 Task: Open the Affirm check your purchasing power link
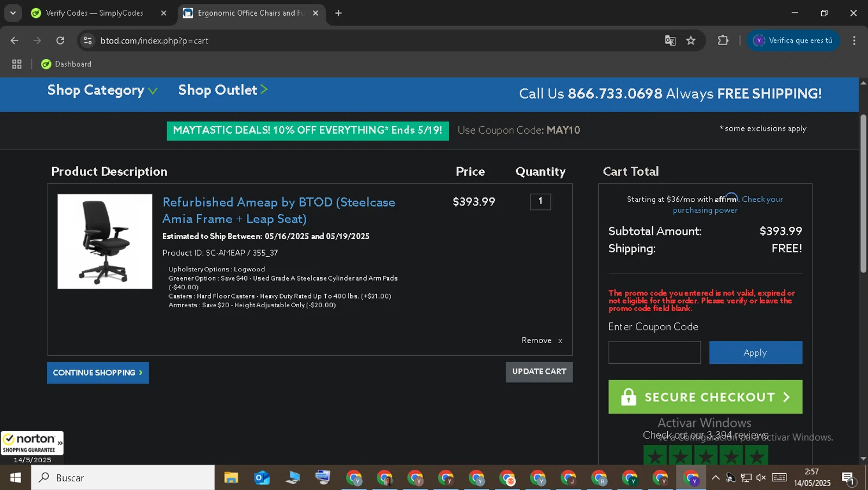click(727, 205)
